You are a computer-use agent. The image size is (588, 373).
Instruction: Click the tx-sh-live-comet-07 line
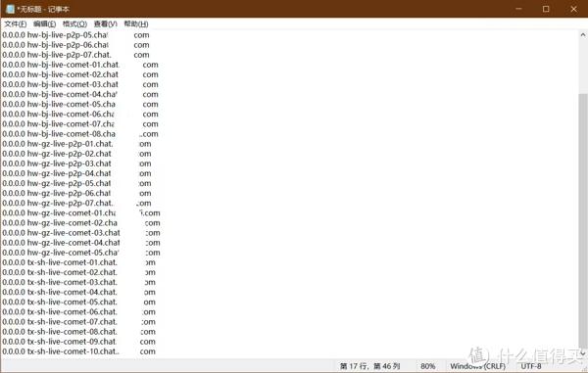click(78, 322)
